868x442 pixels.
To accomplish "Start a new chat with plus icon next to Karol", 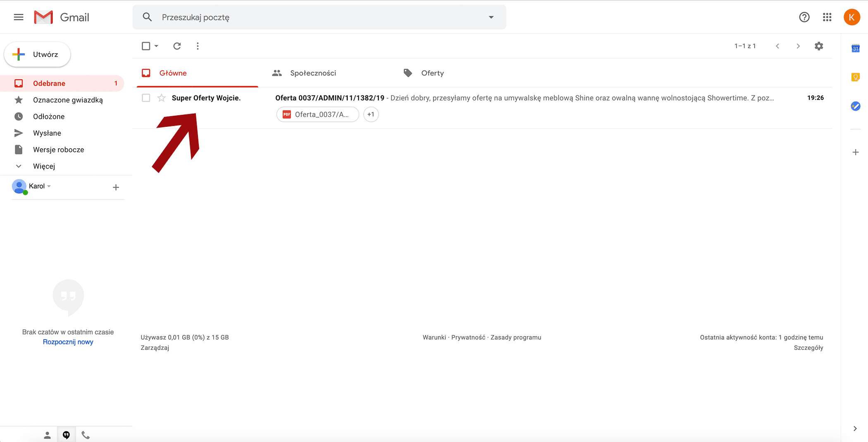I will (116, 188).
